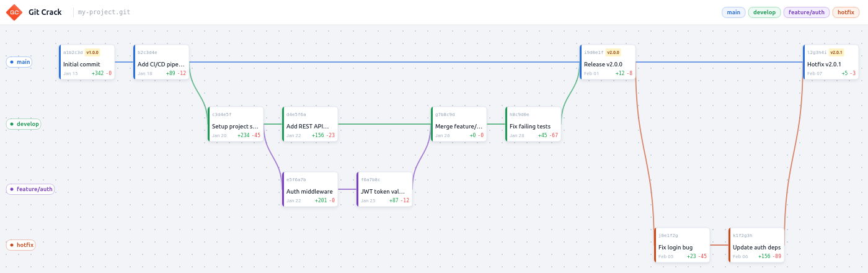Click commit hash d4e5f6a

[x=296, y=115]
